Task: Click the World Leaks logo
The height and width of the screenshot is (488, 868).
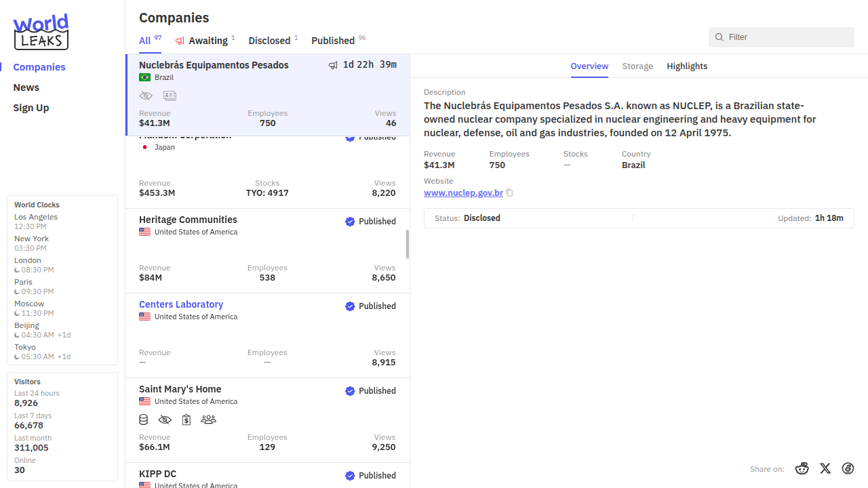Action: pos(41,32)
